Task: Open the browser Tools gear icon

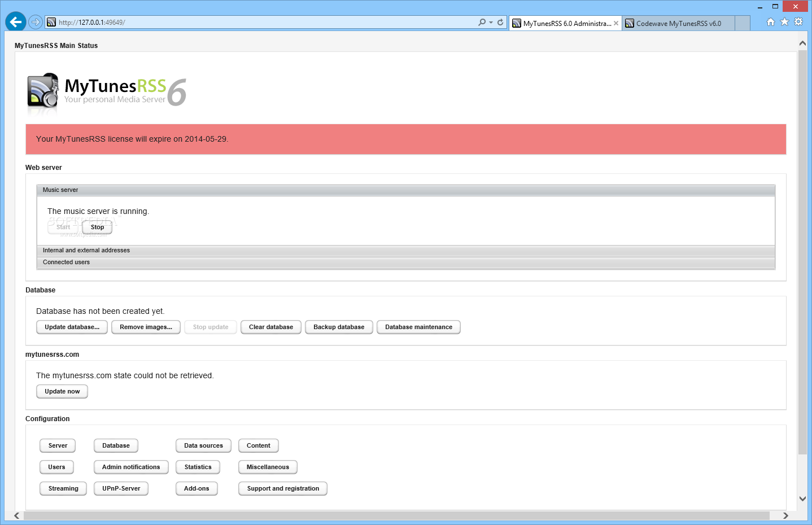Action: (x=798, y=22)
